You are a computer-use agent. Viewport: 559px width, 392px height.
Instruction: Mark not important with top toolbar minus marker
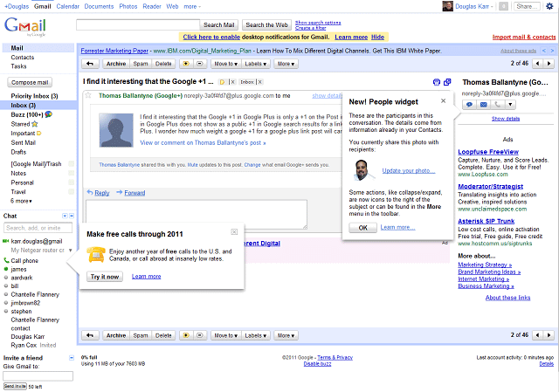pos(200,64)
